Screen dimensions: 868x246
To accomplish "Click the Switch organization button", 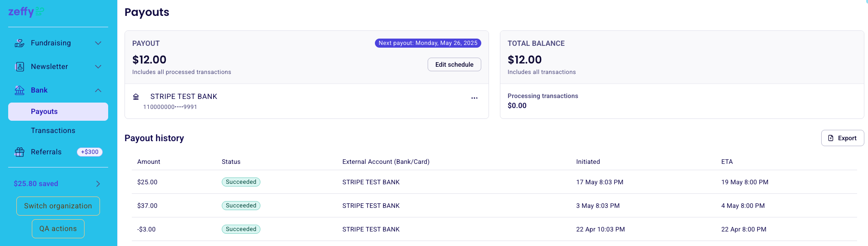I will point(58,206).
